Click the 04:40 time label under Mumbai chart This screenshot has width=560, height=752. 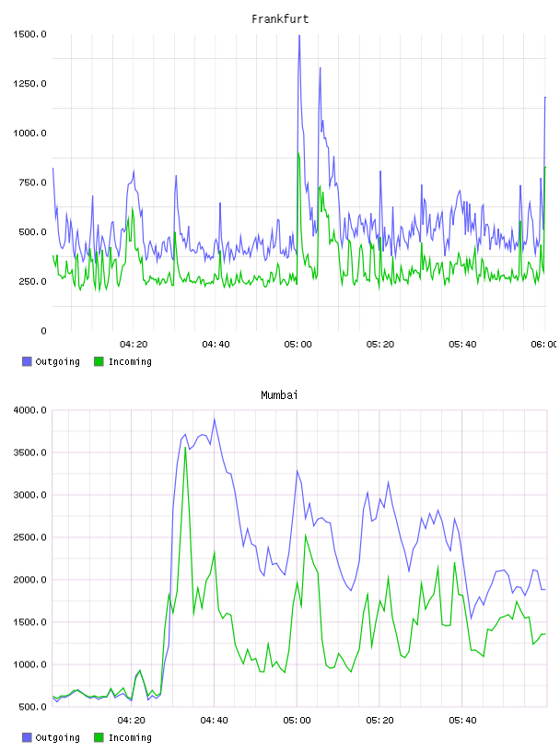[215, 720]
